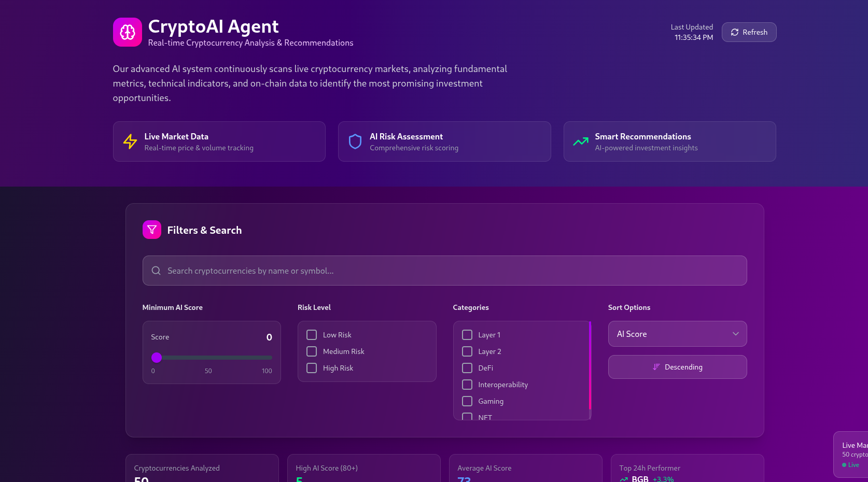Click the Descending sort button
Viewport: 868px width, 482px height.
point(677,367)
